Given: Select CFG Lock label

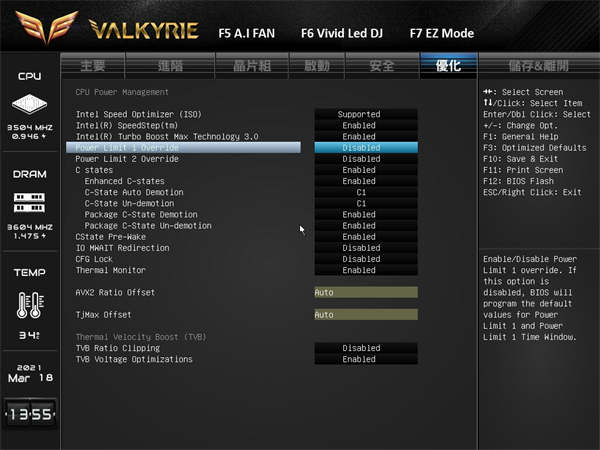Looking at the screenshot, I should pos(94,259).
